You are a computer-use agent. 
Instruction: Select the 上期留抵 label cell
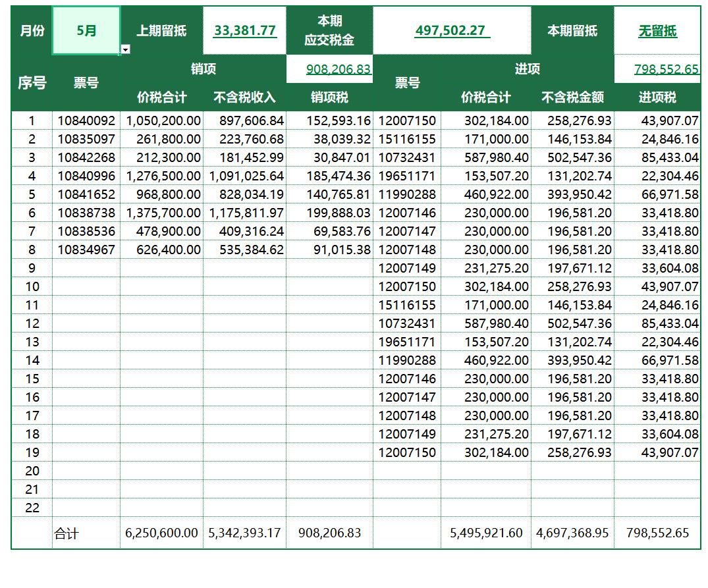coord(161,29)
